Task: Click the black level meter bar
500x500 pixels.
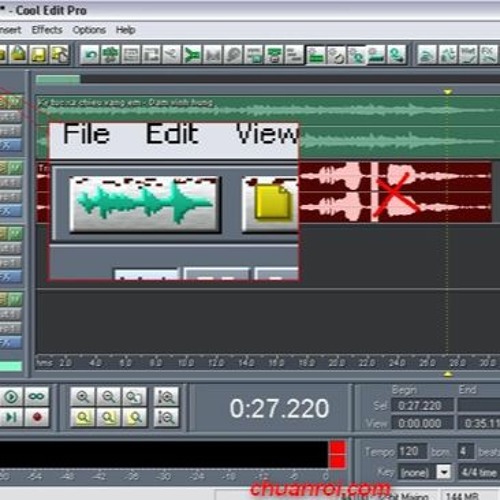Action: click(163, 455)
